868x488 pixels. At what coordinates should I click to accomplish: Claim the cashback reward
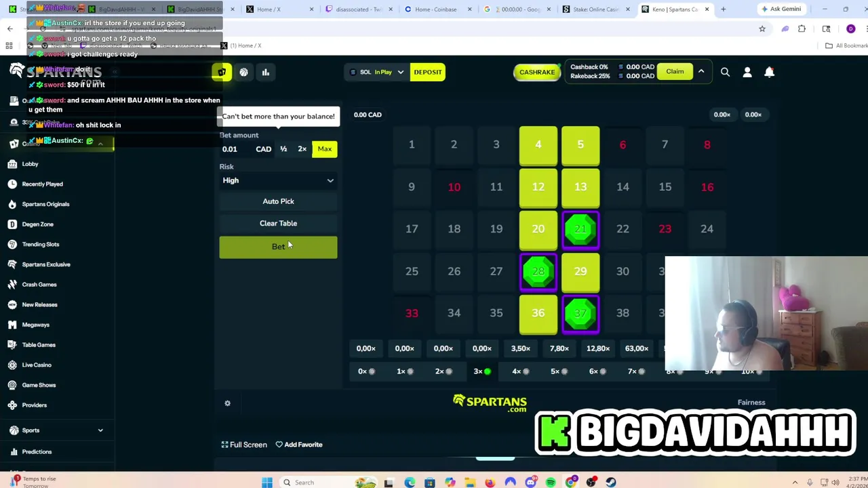tap(675, 71)
